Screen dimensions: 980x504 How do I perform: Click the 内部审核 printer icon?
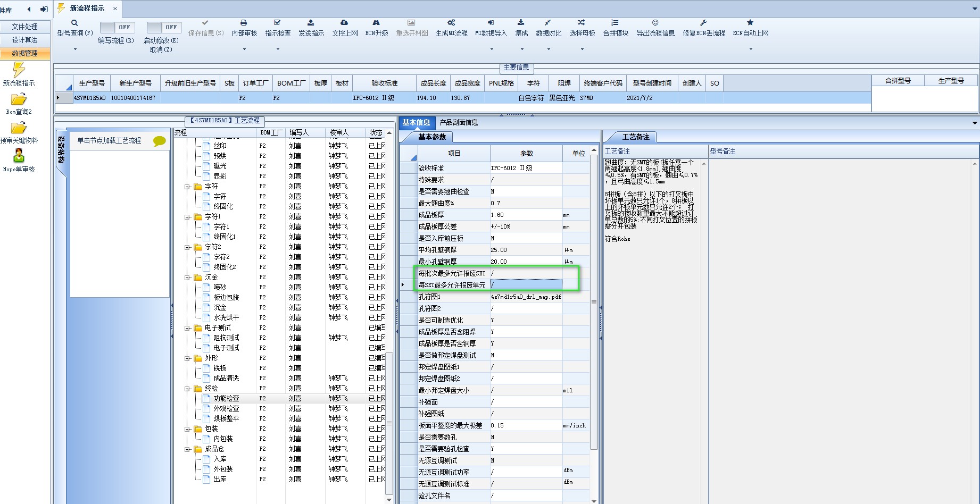tap(244, 23)
